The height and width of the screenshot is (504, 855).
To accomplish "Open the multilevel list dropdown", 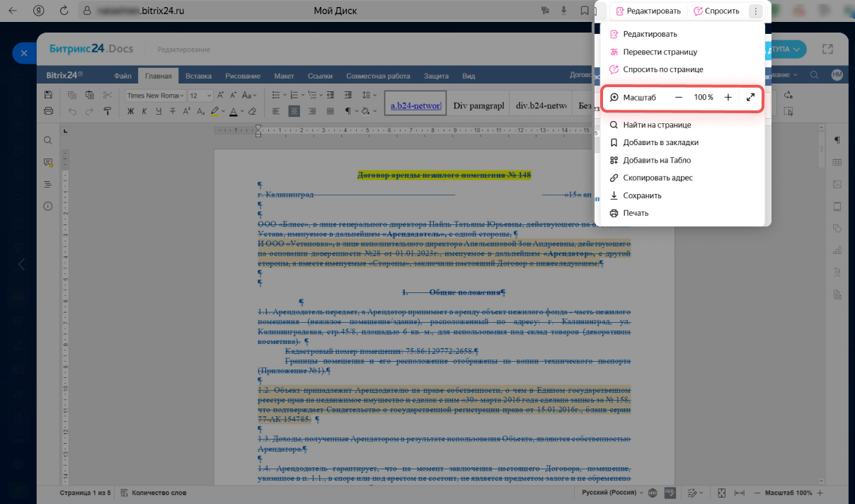I will pyautogui.click(x=321, y=95).
